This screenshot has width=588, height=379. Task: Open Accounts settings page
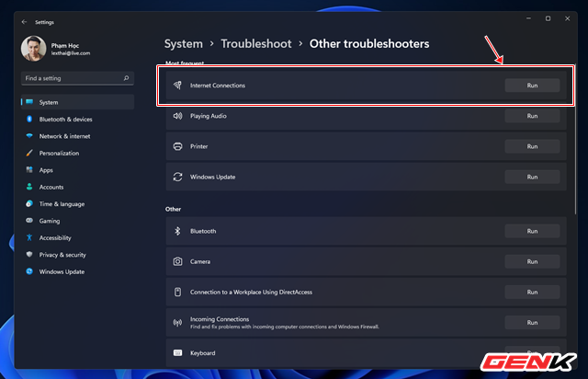[77, 187]
